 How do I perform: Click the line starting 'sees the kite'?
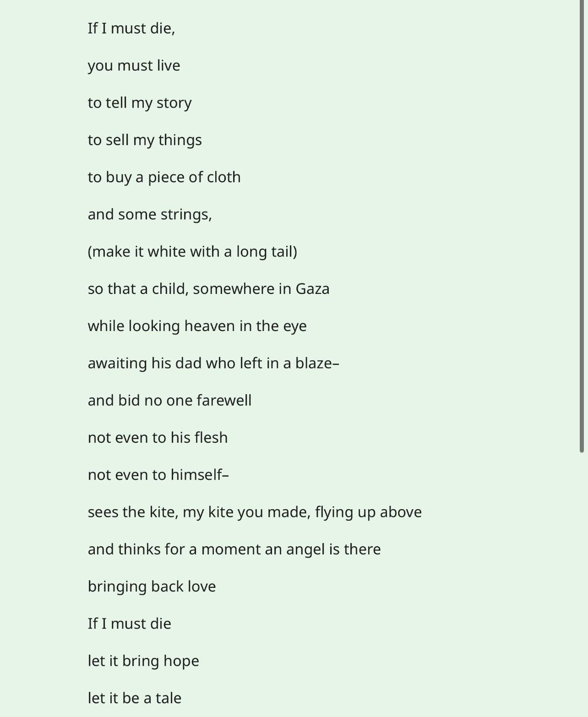click(x=255, y=512)
